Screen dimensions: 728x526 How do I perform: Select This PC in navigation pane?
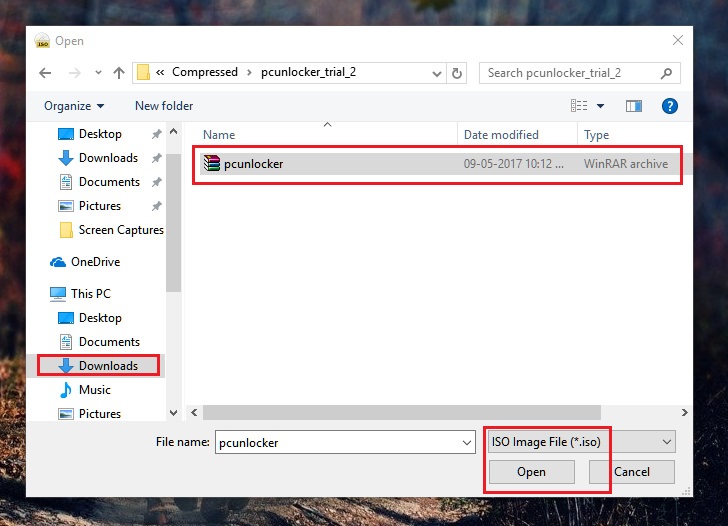91,293
